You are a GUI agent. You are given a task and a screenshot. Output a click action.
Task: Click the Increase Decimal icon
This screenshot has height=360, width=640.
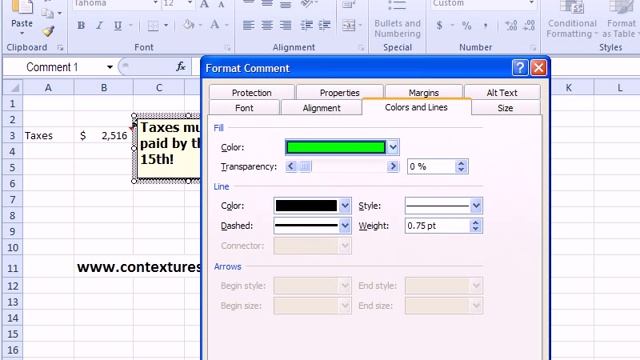click(511, 26)
